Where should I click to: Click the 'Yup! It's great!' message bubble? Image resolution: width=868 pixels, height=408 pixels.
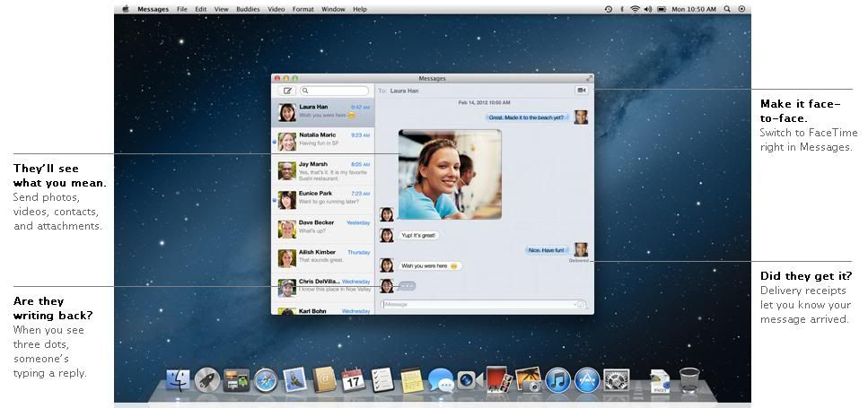(x=418, y=235)
